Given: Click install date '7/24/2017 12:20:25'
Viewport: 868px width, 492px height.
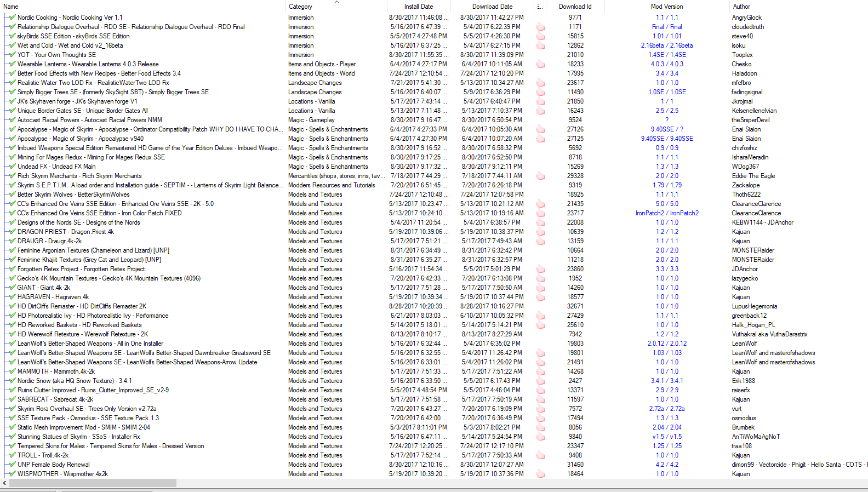Looking at the screenshot, I should pyautogui.click(x=419, y=446).
